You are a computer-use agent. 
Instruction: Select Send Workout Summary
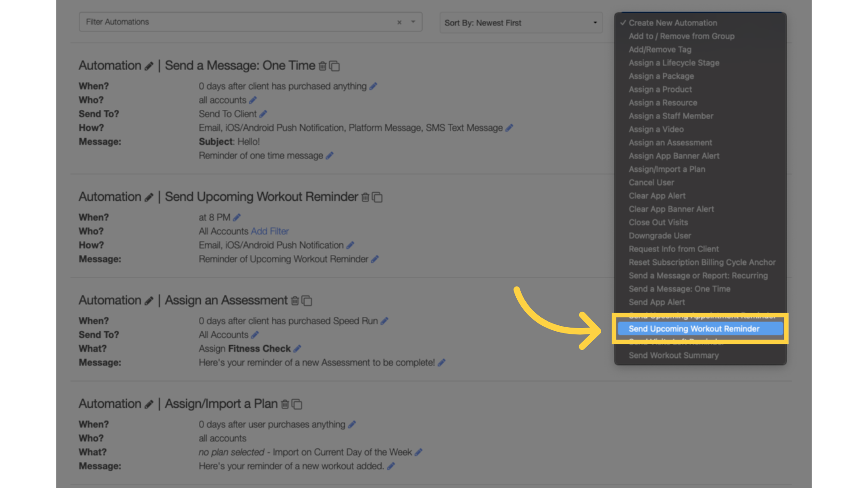click(x=700, y=356)
